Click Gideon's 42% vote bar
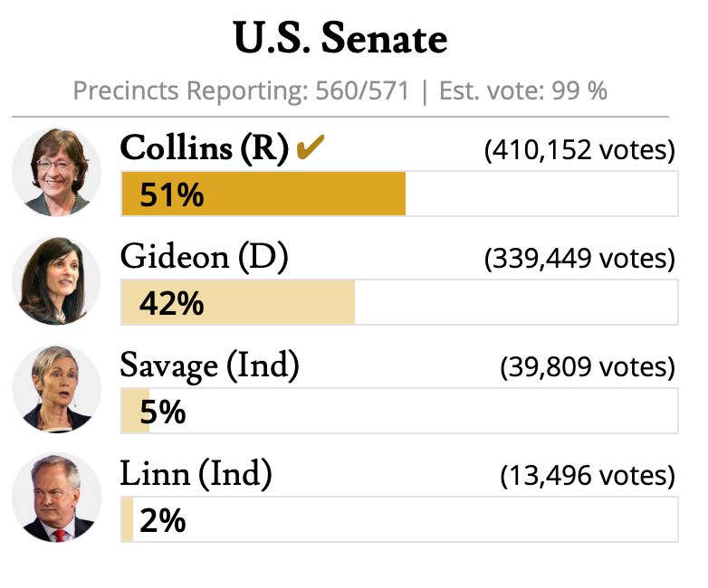The image size is (708, 588). pos(237,303)
